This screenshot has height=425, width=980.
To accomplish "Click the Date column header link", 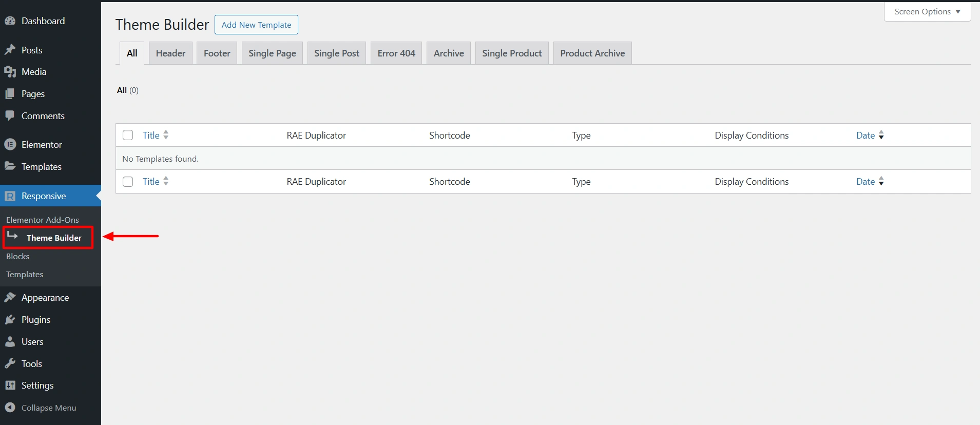I will tap(866, 136).
